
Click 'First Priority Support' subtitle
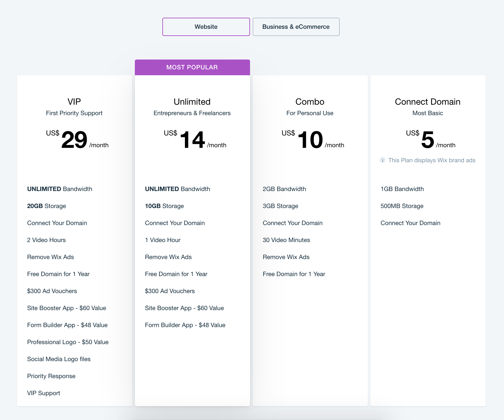pos(74,113)
